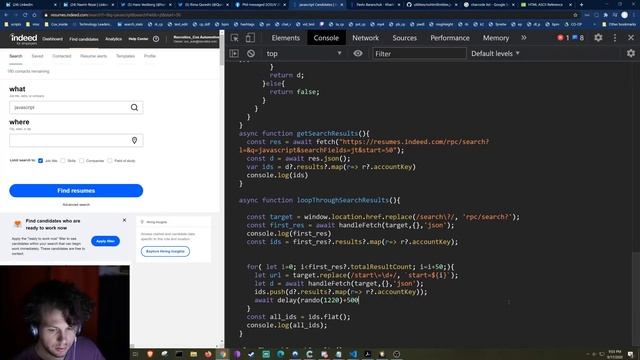Click the Indeed logo
Viewport: 640px width, 360px height.
[23, 39]
